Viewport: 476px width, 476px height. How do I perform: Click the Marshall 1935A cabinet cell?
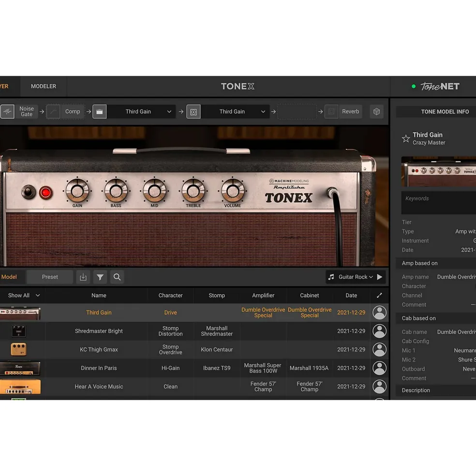click(309, 368)
